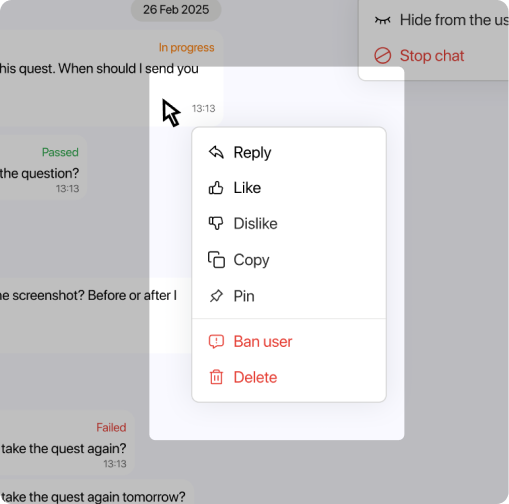Select the Pin menu entry
The height and width of the screenshot is (504, 509).
click(x=289, y=296)
